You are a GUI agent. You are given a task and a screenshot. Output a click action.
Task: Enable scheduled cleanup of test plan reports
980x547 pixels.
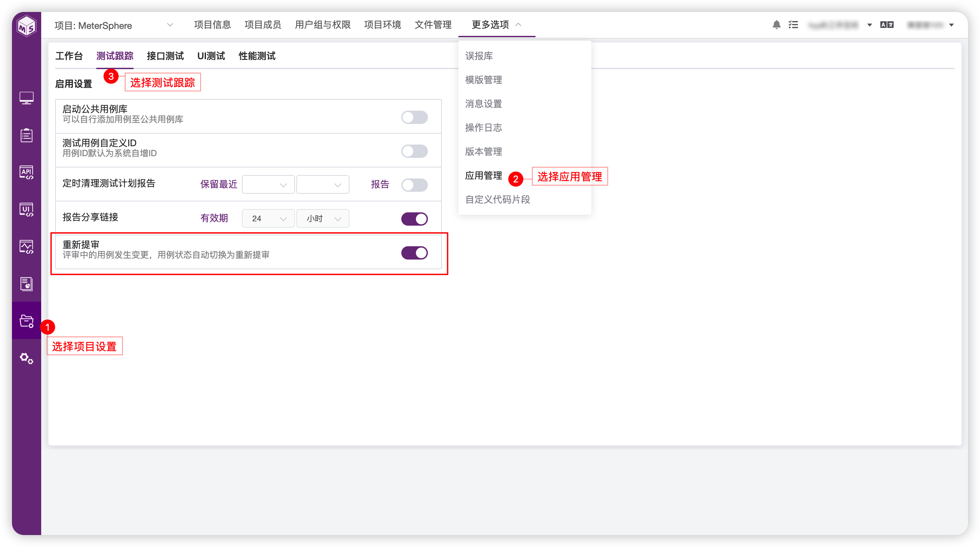(414, 185)
